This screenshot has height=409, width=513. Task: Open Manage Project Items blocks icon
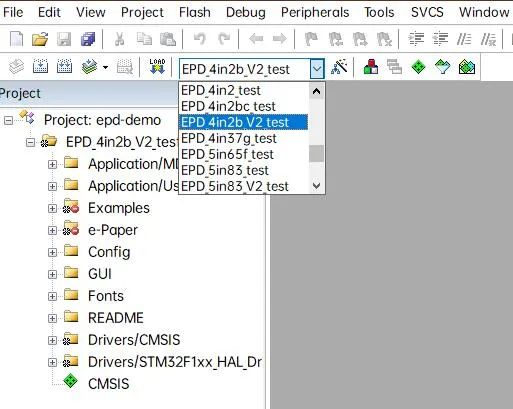pos(371,67)
